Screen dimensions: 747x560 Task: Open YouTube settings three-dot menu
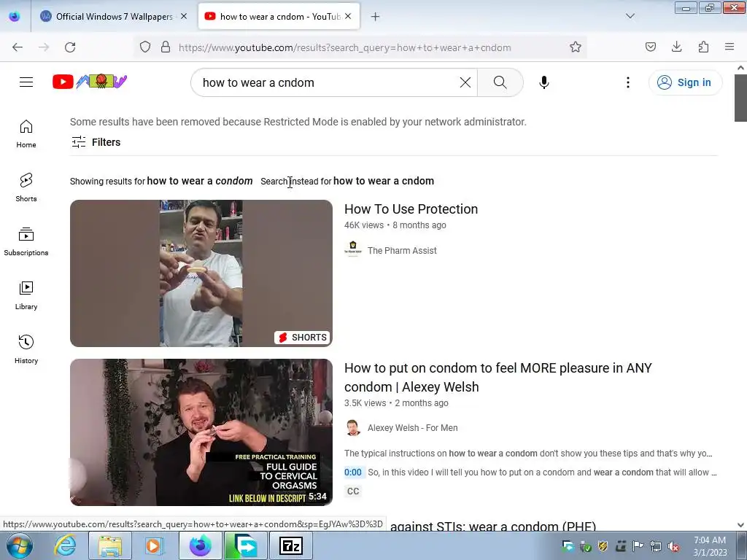click(628, 82)
